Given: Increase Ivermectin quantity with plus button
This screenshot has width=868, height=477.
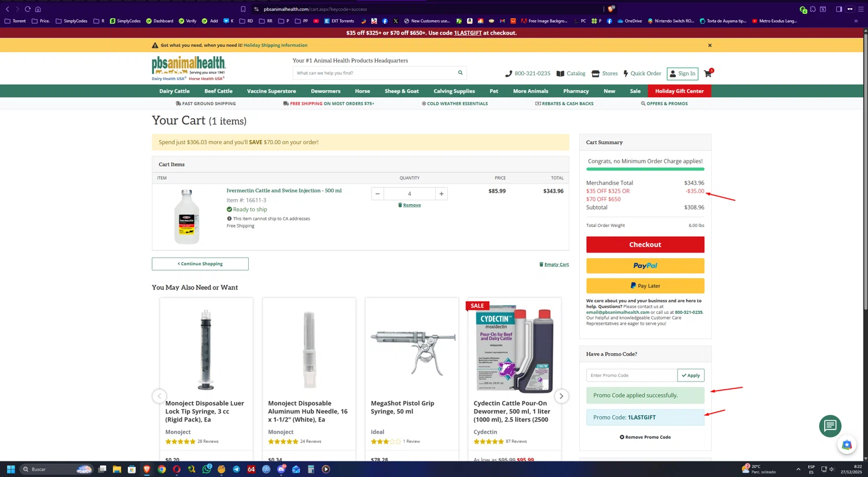Looking at the screenshot, I should tap(442, 194).
